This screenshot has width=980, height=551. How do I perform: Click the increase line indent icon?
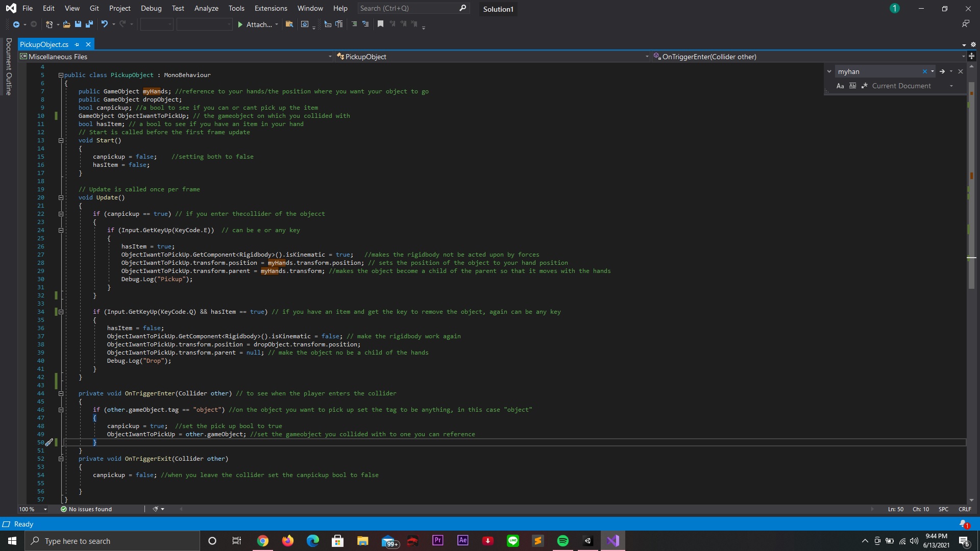click(x=339, y=24)
